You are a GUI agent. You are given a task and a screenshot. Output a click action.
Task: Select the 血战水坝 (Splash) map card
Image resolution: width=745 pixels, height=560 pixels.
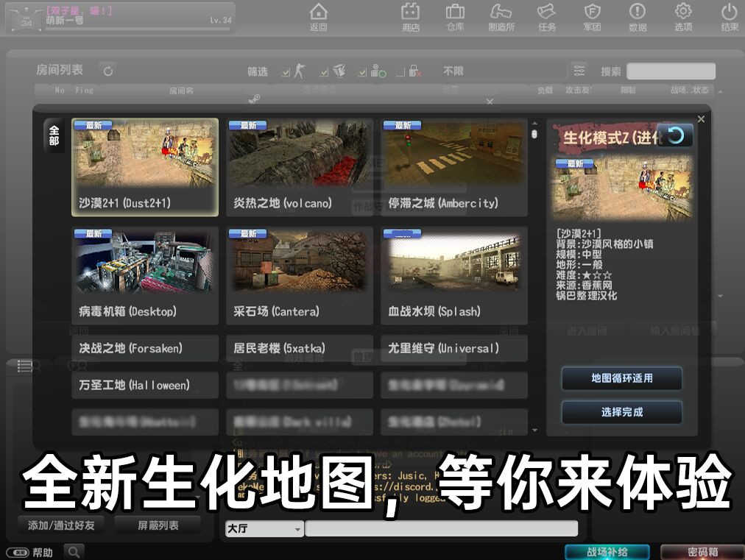453,276
